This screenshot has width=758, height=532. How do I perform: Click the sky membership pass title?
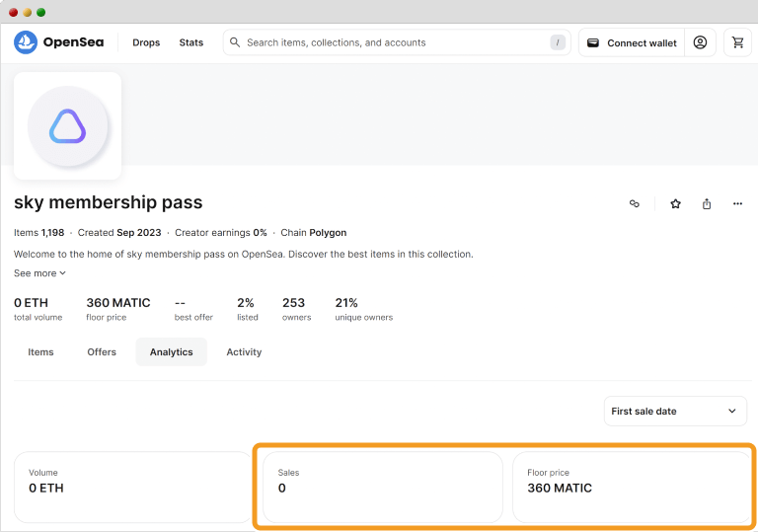tap(108, 202)
